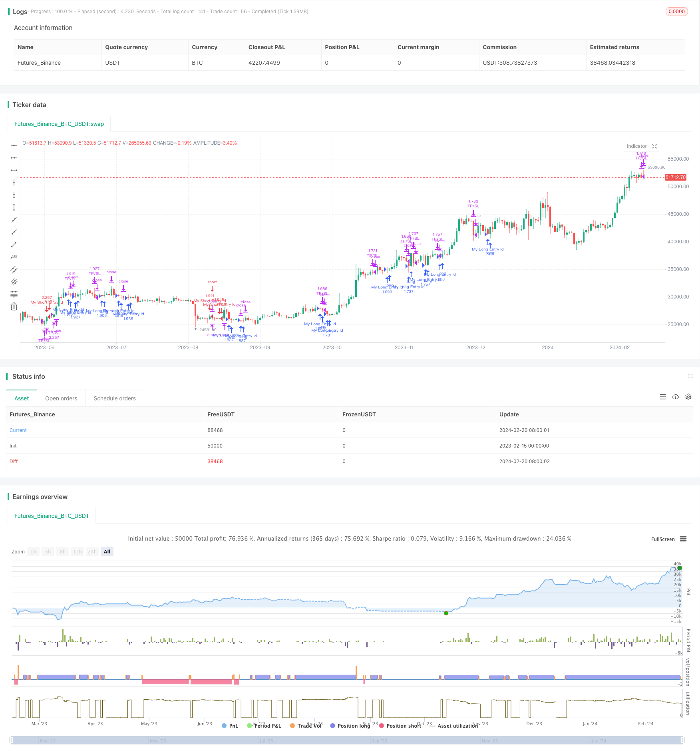Set earnings zoom to 24h
700x756 pixels.
click(x=92, y=552)
